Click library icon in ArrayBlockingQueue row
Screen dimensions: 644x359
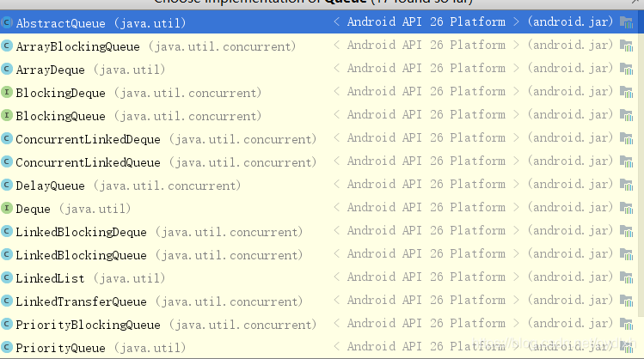[626, 46]
